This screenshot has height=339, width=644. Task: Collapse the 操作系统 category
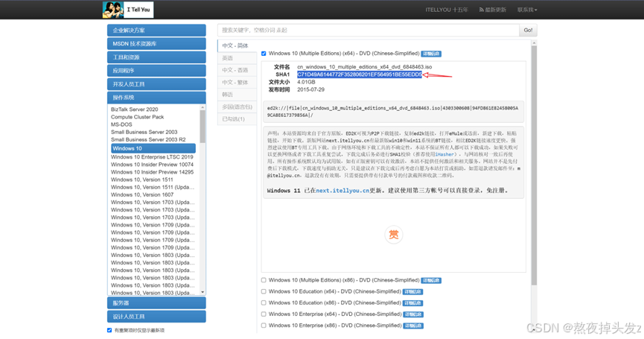click(156, 98)
